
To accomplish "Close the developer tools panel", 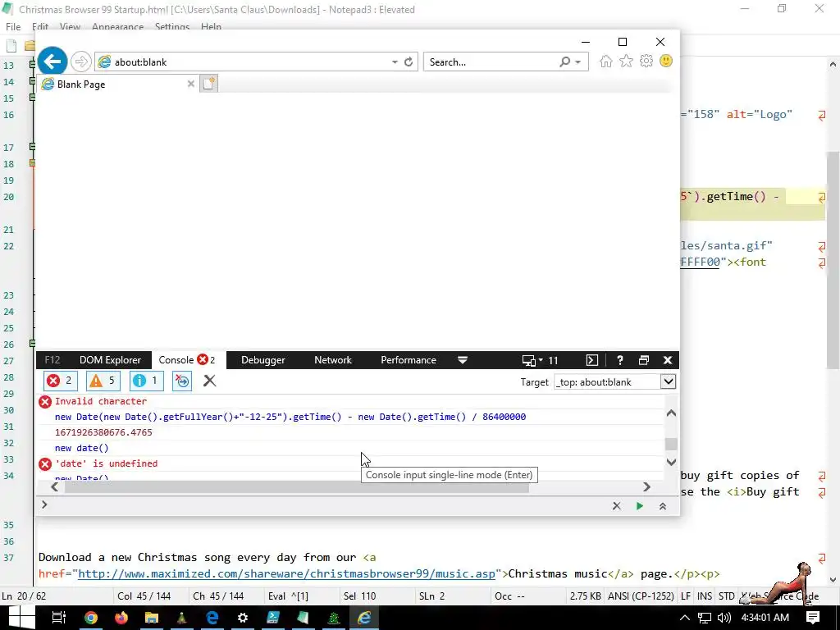I will coord(668,360).
